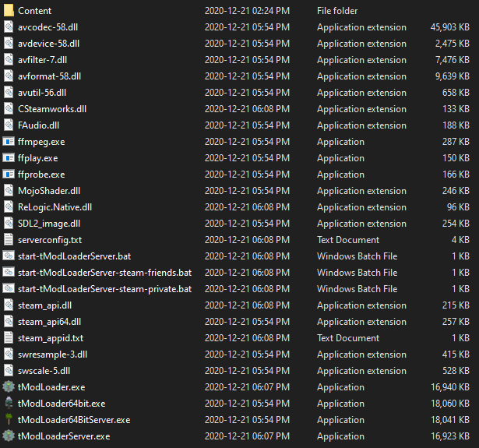Image resolution: width=479 pixels, height=448 pixels.
Task: Click the tModLoader.exe gear icon
Action: click(x=9, y=387)
